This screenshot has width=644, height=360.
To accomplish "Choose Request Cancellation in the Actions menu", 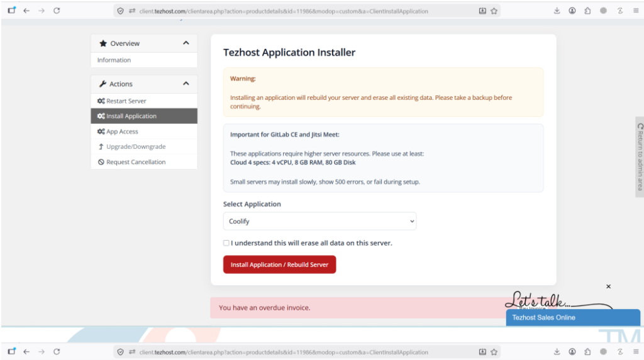I will [x=144, y=161].
